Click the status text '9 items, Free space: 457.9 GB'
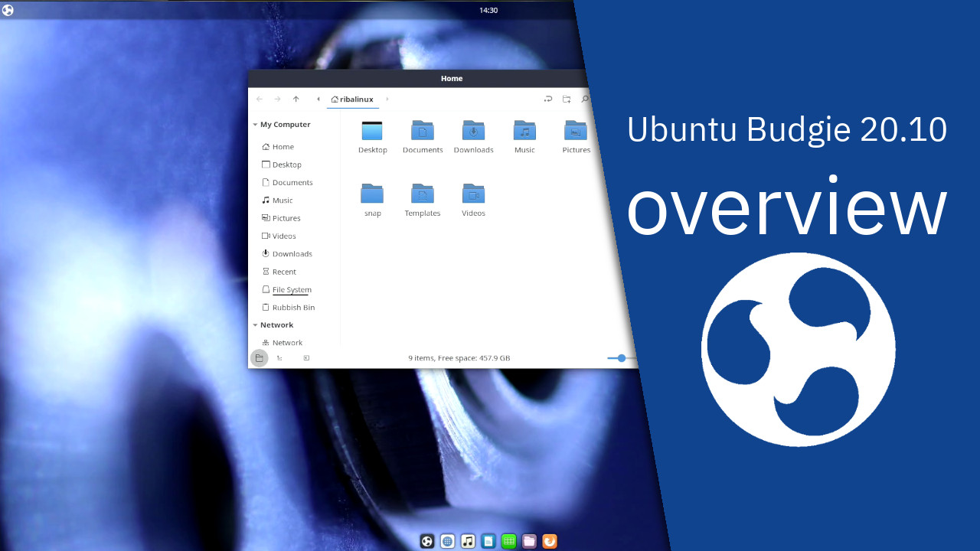The width and height of the screenshot is (980, 551). click(459, 358)
